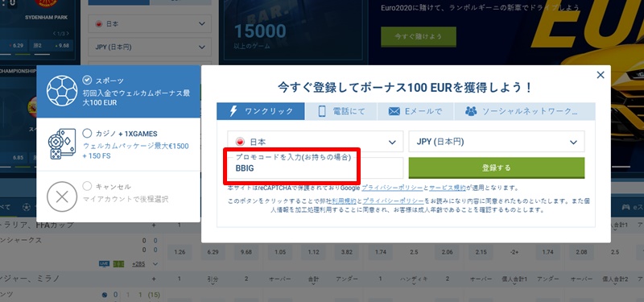
Task: Click the plus icon in the ミラノ row
Action: pos(154,279)
